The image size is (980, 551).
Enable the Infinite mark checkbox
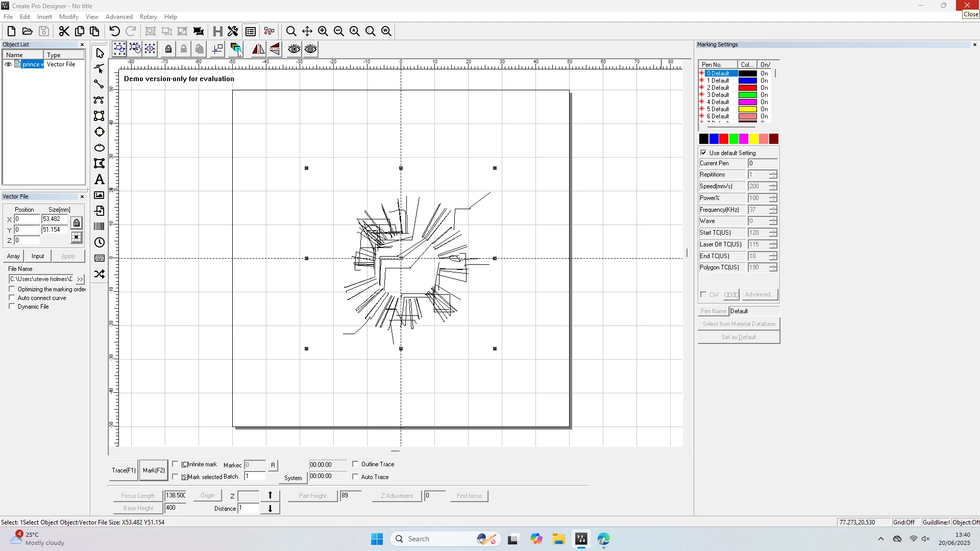pyautogui.click(x=176, y=464)
